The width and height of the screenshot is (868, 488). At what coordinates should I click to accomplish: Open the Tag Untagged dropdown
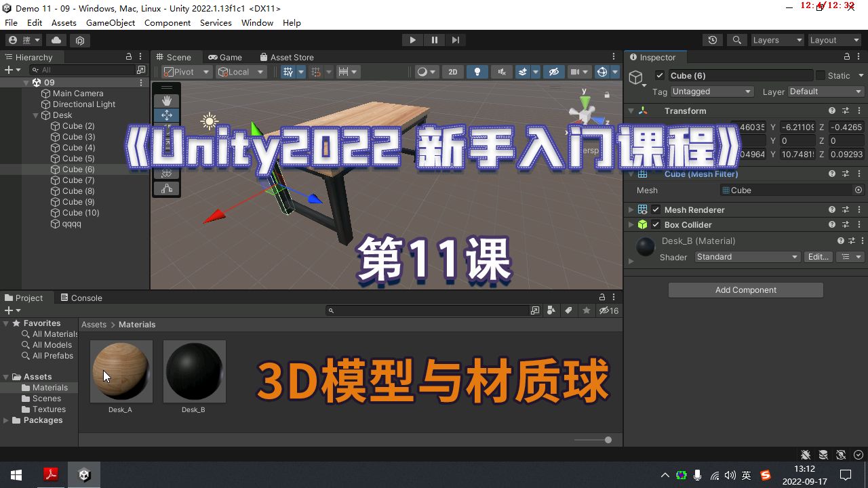coord(712,91)
